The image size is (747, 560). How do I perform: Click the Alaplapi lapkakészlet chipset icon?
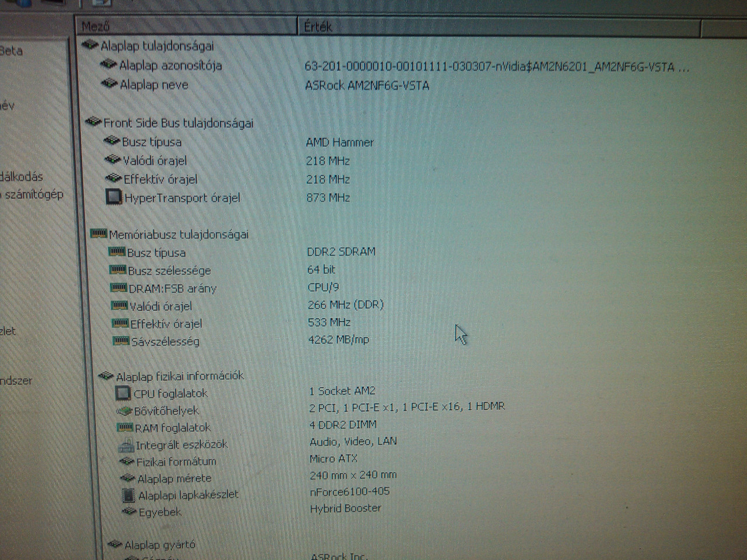point(128,495)
